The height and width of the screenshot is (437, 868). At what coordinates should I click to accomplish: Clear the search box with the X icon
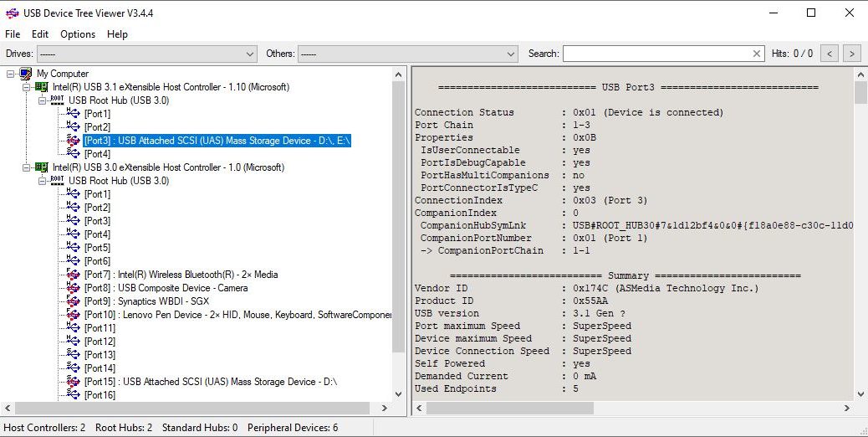757,54
